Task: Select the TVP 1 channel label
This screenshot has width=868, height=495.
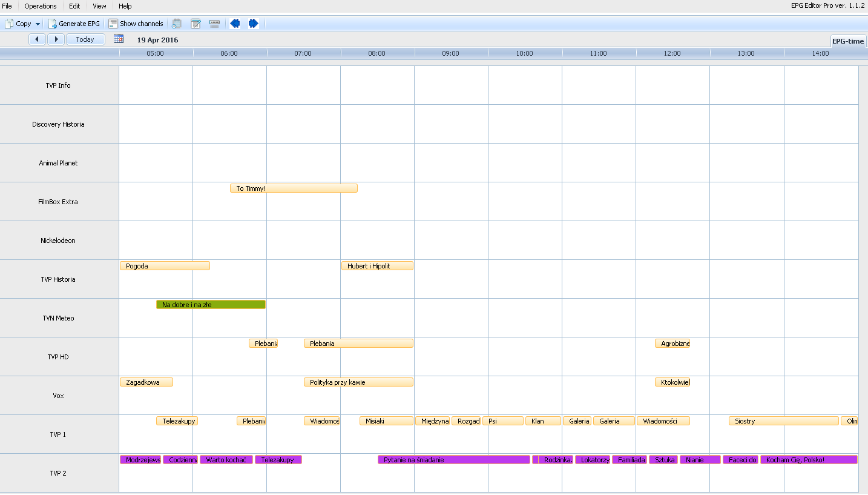Action: pos(58,434)
